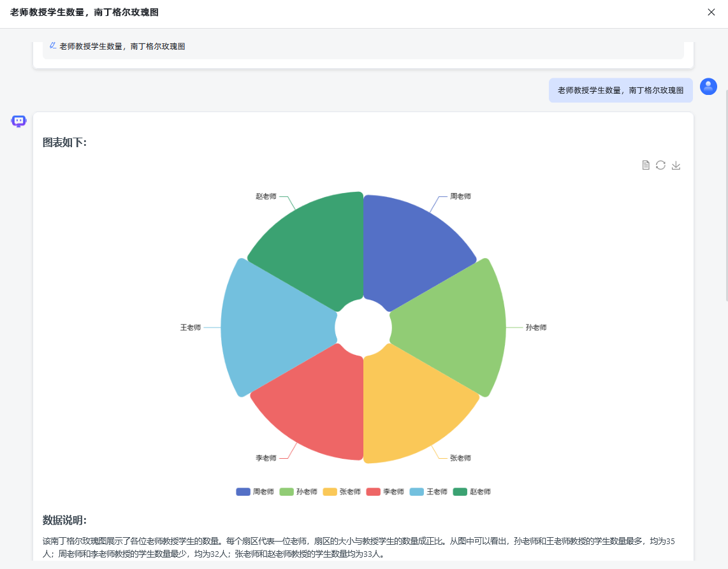Open the chart data view icon

[x=645, y=166]
